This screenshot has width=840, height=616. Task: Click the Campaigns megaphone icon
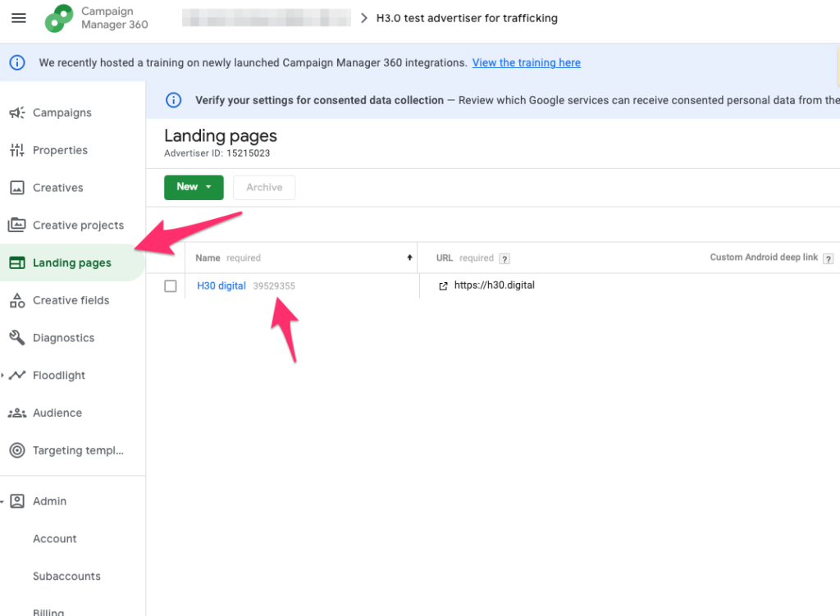16,113
